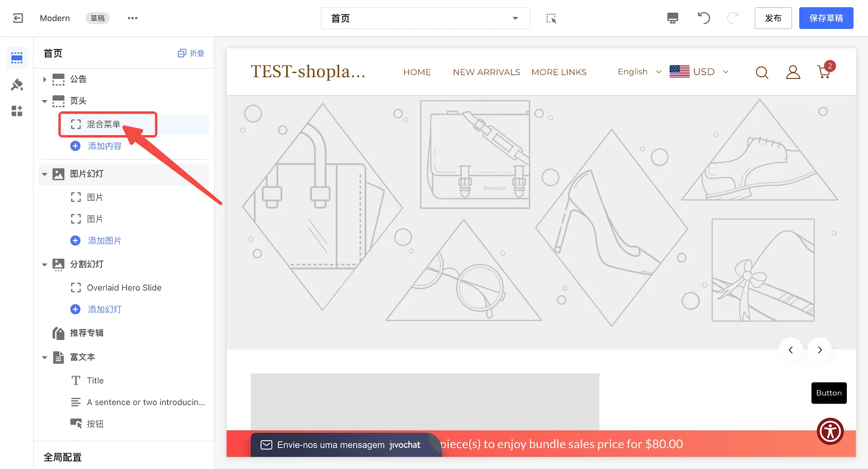The width and height of the screenshot is (868, 469).
Task: Activate the element inspector selection tool
Action: click(551, 18)
